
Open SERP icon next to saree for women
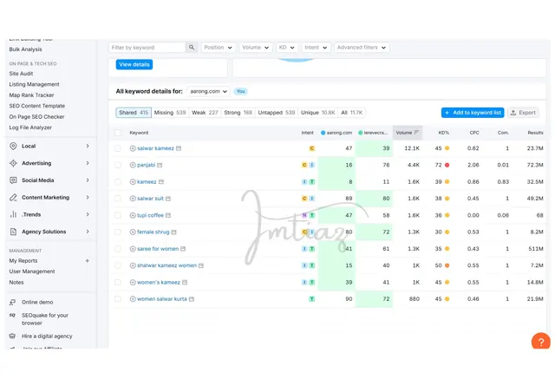pos(183,249)
